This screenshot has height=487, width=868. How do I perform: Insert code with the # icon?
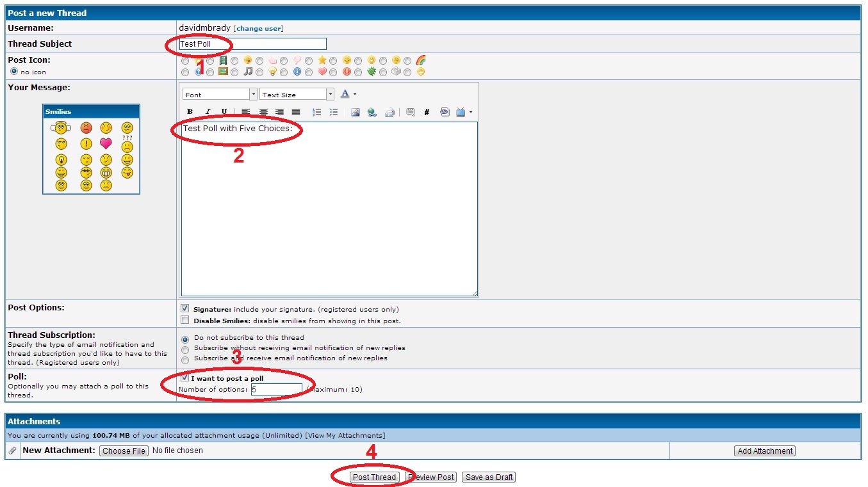click(x=427, y=112)
